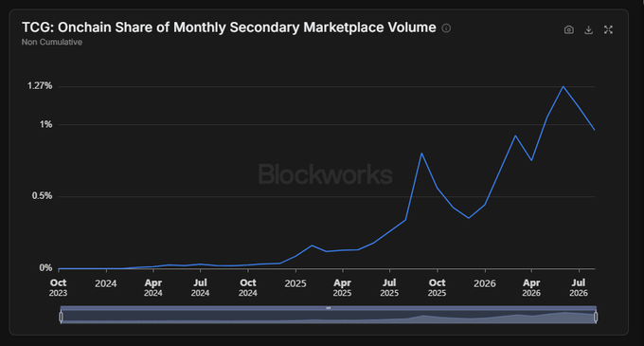The height and width of the screenshot is (346, 644).
Task: Click the Jul 2024 axis label
Action: (x=200, y=287)
